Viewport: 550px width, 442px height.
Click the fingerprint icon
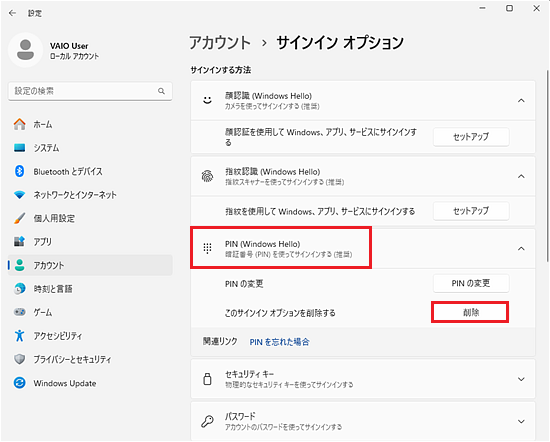pos(208,176)
